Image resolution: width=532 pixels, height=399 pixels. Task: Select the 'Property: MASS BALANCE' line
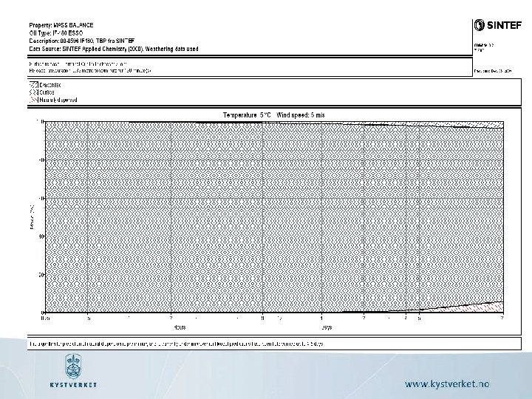tap(61, 25)
